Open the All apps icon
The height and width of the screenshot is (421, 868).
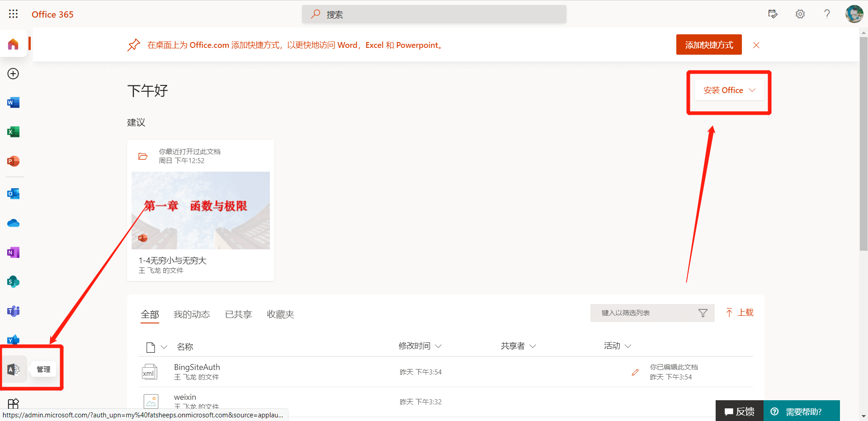pos(13,403)
